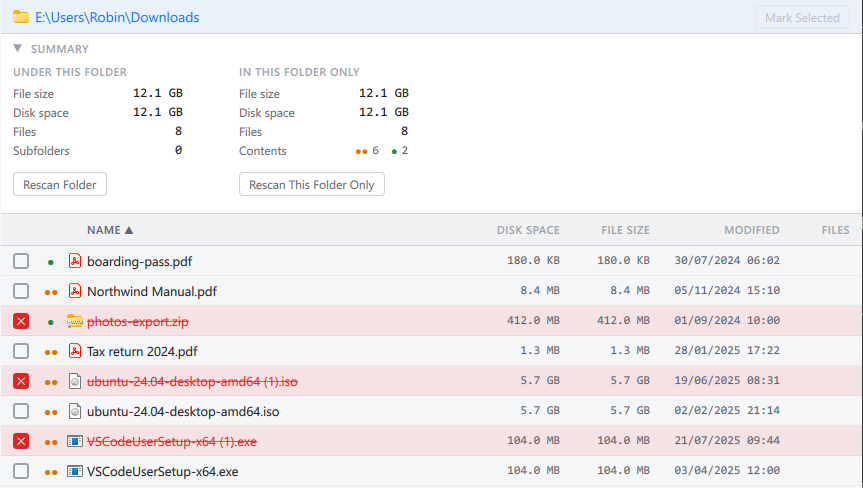Toggle the sort arrow on the NAME column
This screenshot has width=863, height=488.
[x=129, y=230]
